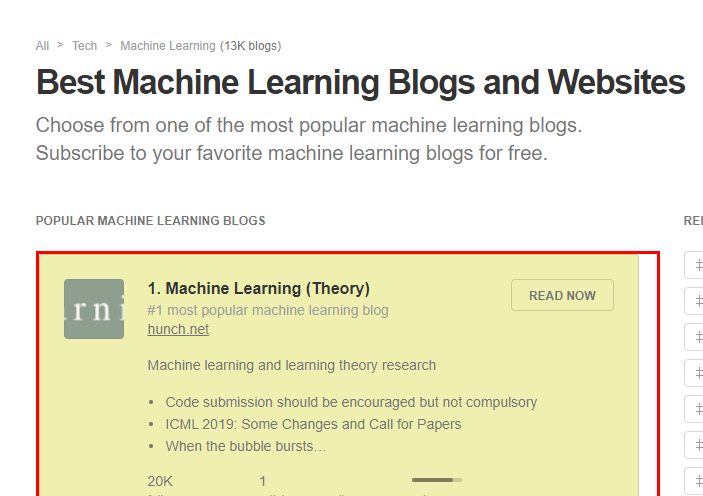Click the READ NOW button
The width and height of the screenshot is (703, 496).
click(562, 295)
